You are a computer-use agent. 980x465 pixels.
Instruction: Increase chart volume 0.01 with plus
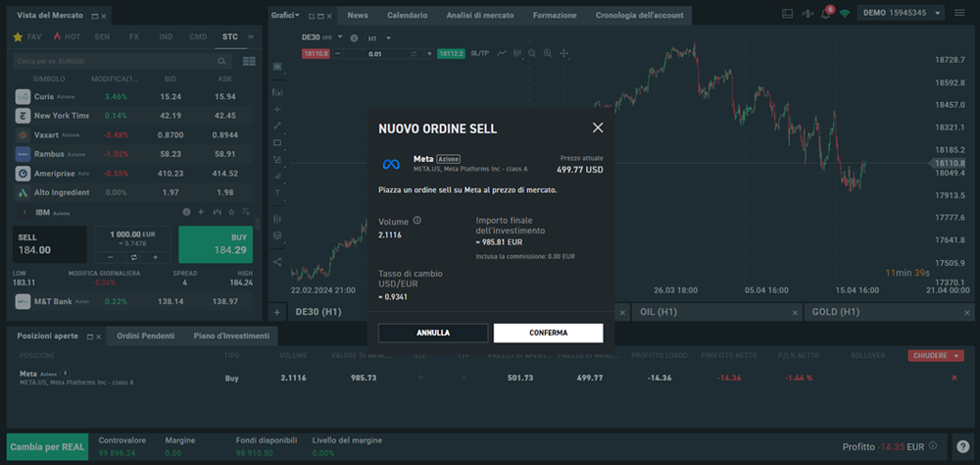pos(429,54)
